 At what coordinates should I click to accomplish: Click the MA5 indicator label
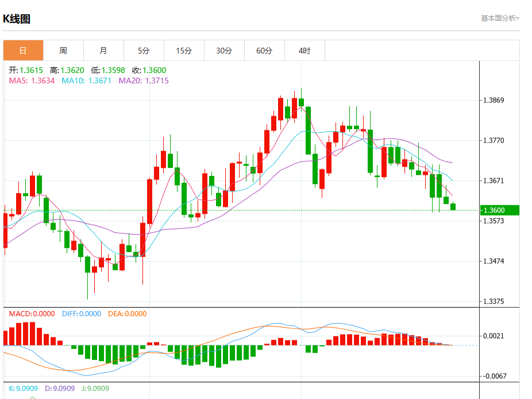[32, 81]
